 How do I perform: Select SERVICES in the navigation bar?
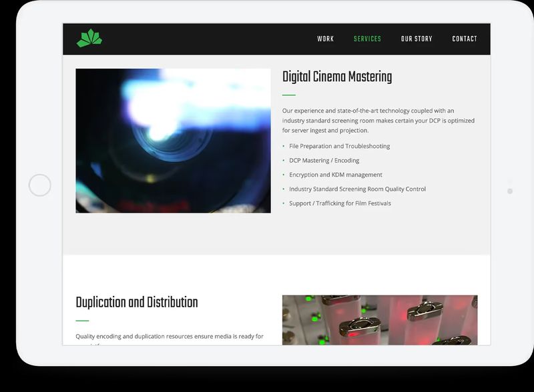pyautogui.click(x=366, y=39)
